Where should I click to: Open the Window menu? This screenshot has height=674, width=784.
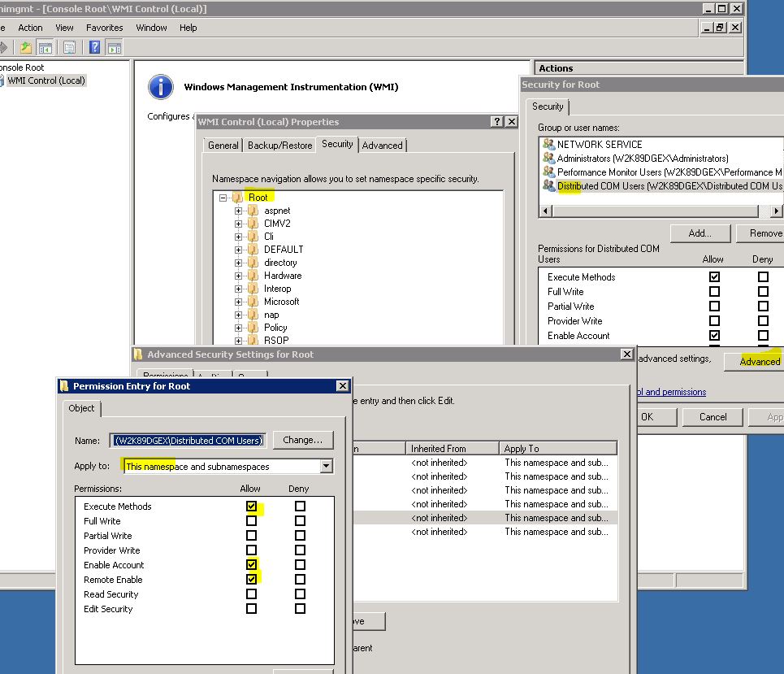point(151,28)
